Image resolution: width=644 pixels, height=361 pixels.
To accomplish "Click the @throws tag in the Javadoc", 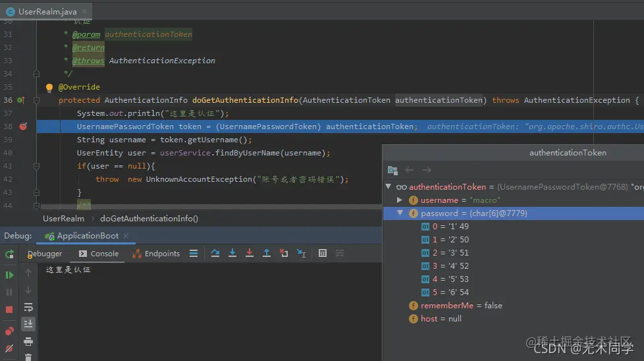I will tap(88, 61).
